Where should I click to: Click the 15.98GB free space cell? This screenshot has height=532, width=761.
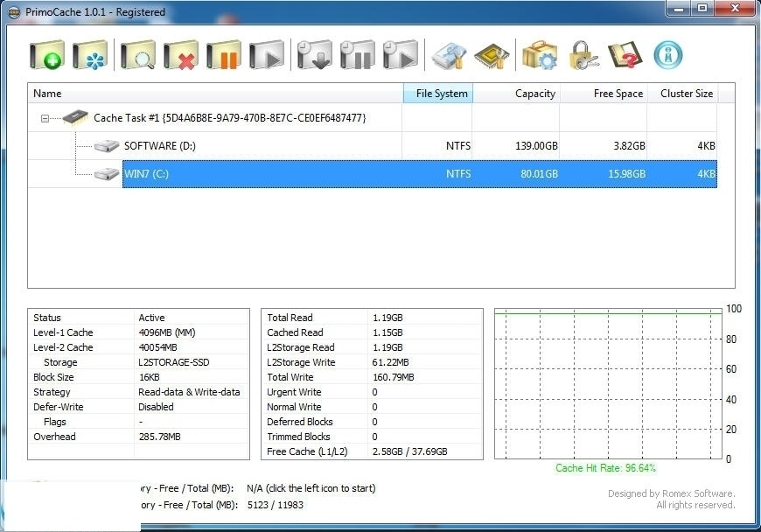[x=626, y=174]
